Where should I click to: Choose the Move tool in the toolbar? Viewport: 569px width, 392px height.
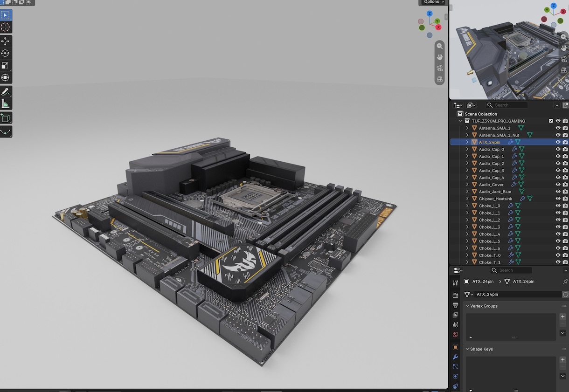(6, 41)
